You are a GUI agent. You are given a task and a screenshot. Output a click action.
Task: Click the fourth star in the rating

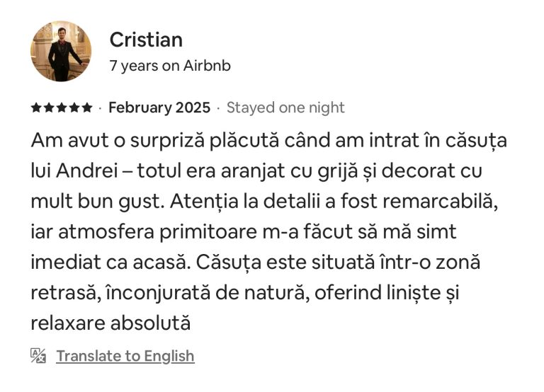[x=74, y=108]
